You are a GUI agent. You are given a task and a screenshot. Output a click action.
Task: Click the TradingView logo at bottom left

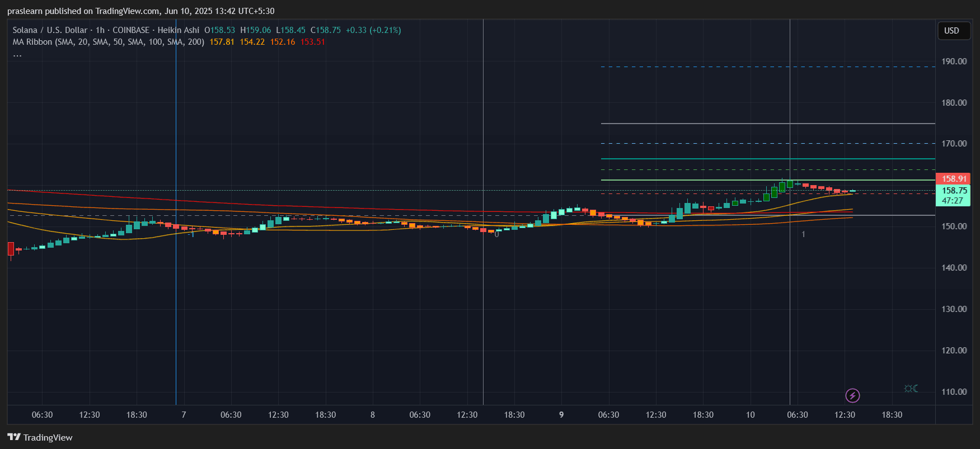pos(40,437)
